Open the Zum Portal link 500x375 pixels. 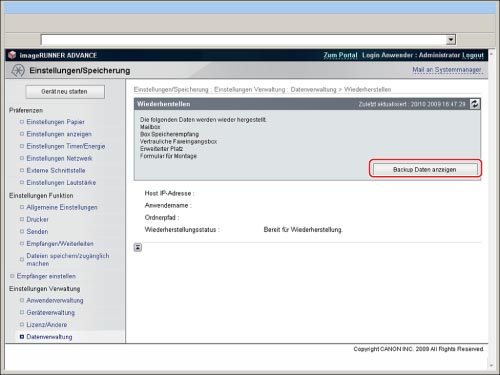coord(340,55)
